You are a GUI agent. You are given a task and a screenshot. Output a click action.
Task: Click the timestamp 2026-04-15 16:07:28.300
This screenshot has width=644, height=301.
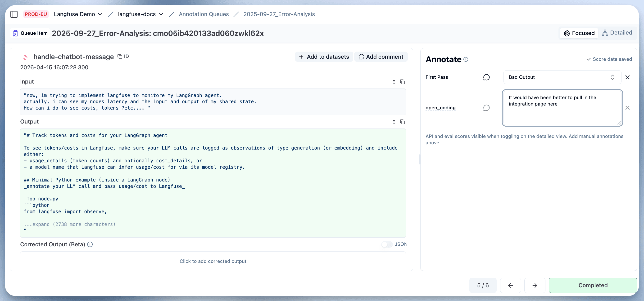click(x=54, y=67)
